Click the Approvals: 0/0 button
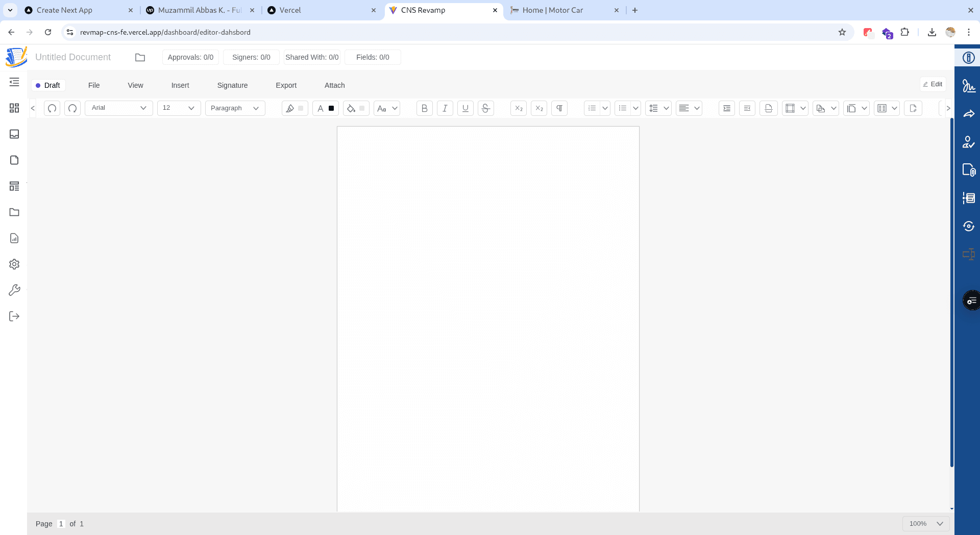 point(190,57)
